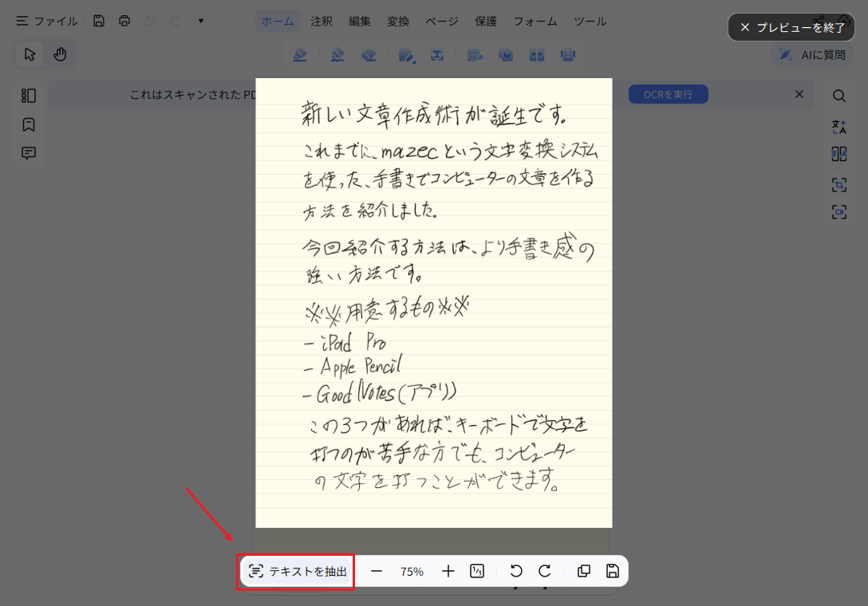Click the undo arrow in top bar

coord(150,21)
